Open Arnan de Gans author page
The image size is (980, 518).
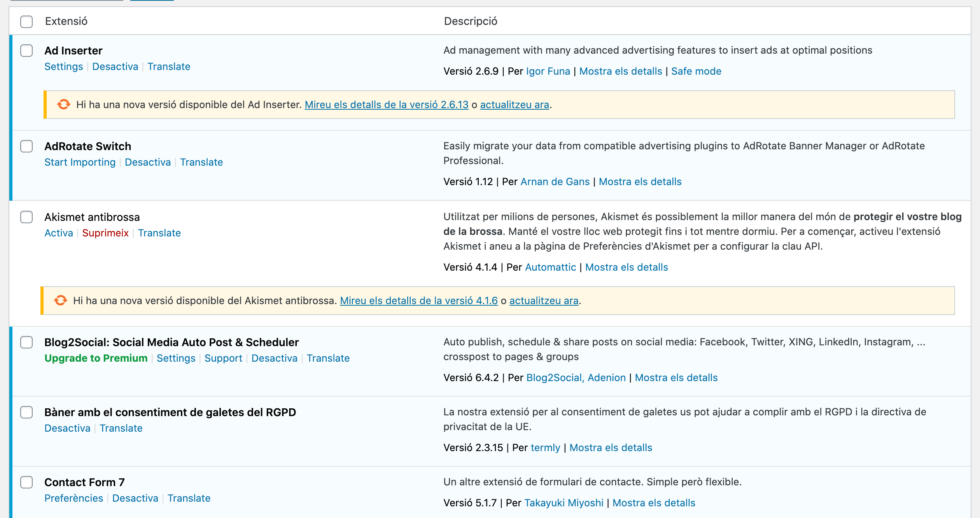tap(555, 182)
